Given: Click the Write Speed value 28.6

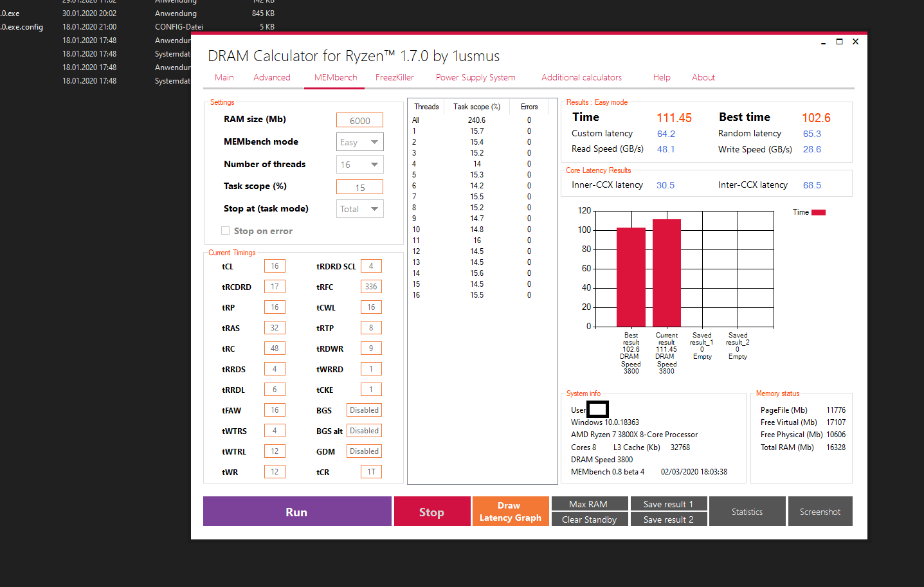Looking at the screenshot, I should point(812,149).
